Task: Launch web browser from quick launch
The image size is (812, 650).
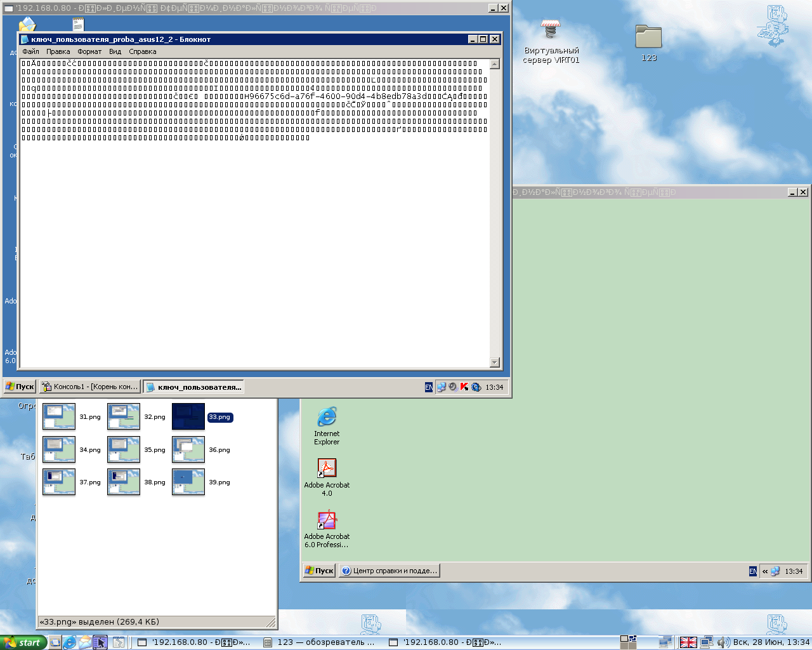Action: click(70, 642)
